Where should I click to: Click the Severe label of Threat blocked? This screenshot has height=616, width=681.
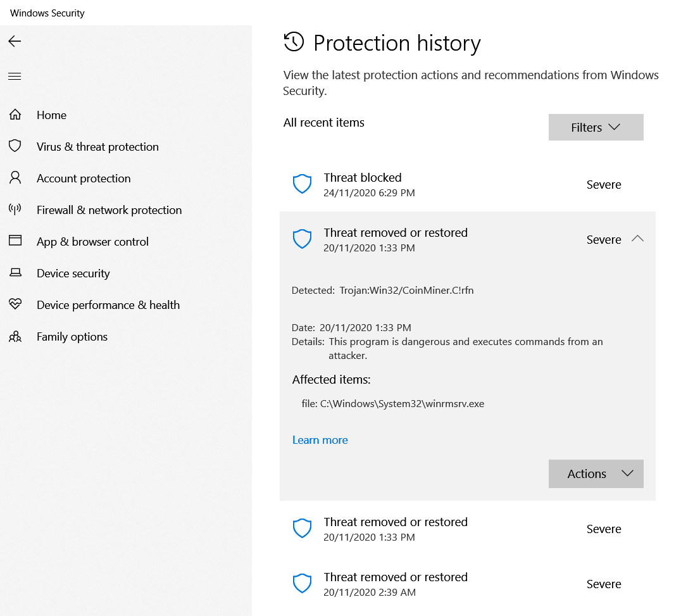604,185
